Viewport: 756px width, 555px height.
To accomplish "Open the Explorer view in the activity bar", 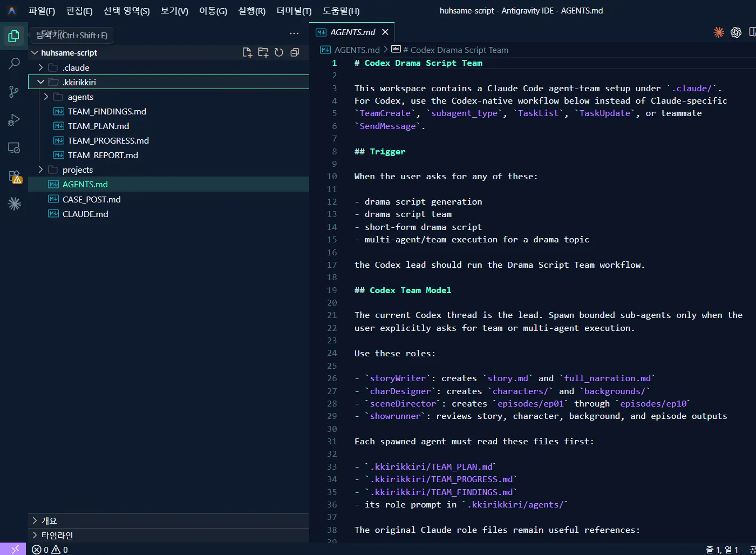I will tap(14, 36).
